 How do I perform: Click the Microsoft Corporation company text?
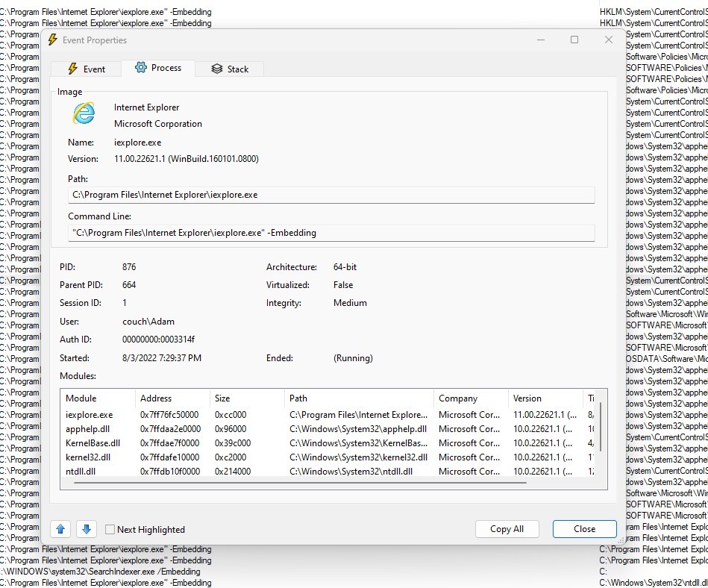158,124
